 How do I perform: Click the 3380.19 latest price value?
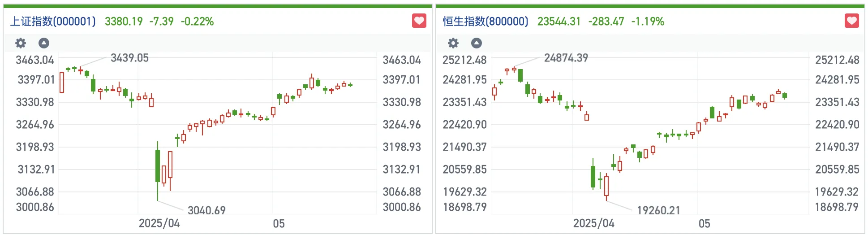(124, 22)
